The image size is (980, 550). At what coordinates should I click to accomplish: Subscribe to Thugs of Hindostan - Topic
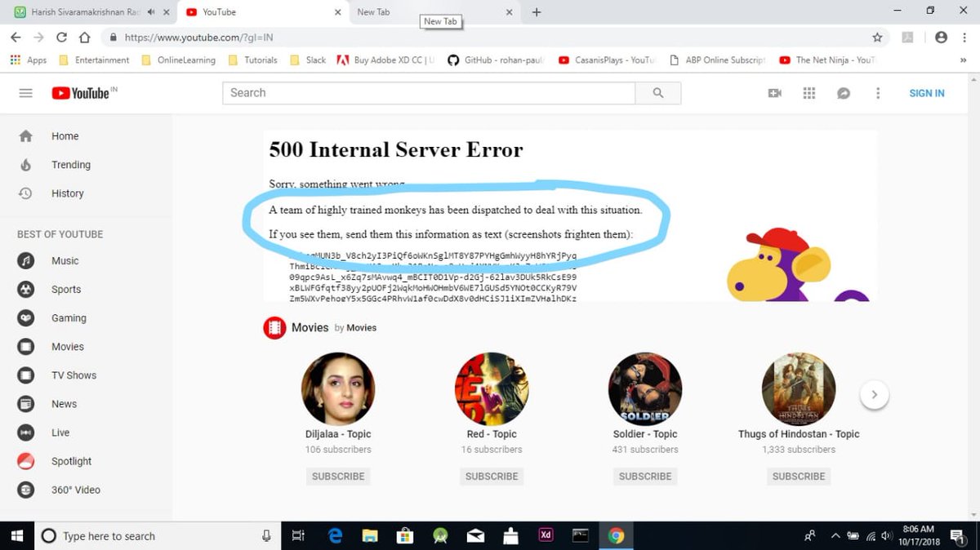point(799,477)
